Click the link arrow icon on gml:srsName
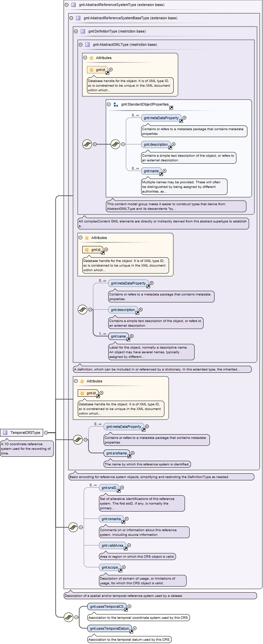The height and width of the screenshot is (644, 263). tap(129, 456)
